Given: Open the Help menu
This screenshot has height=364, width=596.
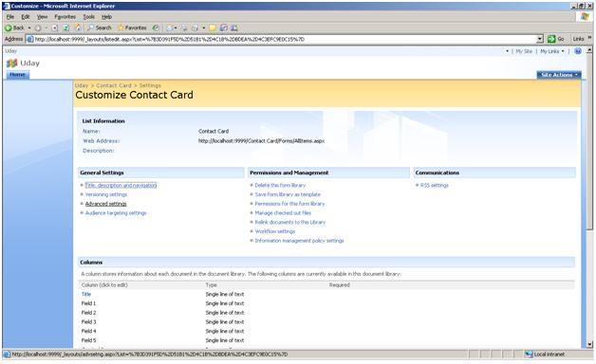Looking at the screenshot, I should pyautogui.click(x=107, y=17).
